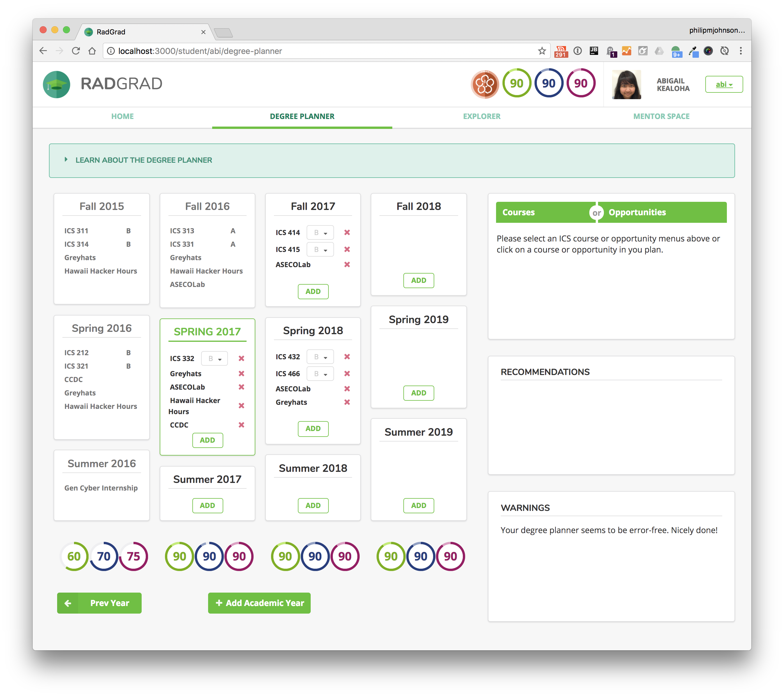Bookmark this page with the star icon
This screenshot has width=784, height=697.
[542, 51]
